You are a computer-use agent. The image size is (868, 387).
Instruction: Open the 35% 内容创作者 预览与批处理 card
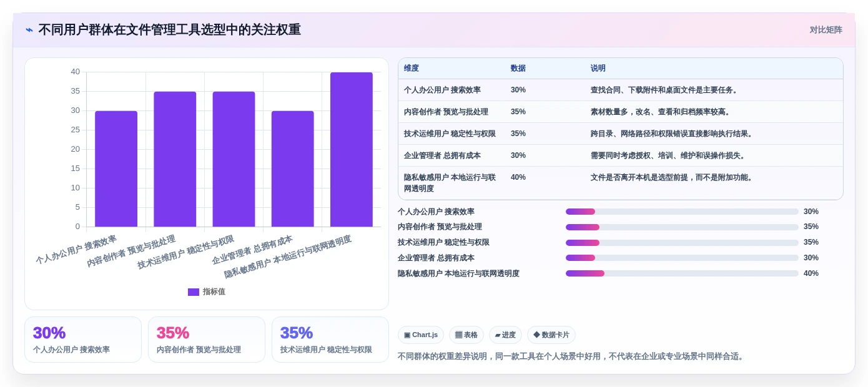click(x=207, y=340)
